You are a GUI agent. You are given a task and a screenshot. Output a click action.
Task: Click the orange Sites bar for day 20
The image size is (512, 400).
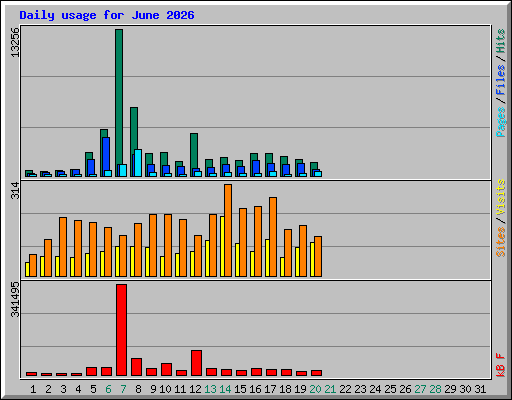(318, 256)
